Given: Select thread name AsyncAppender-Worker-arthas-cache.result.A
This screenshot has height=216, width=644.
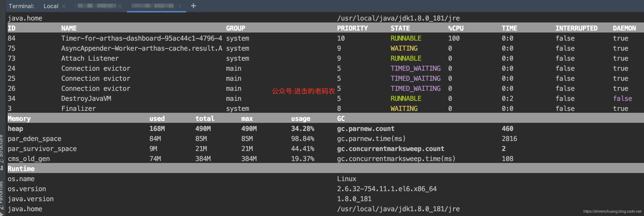Looking at the screenshot, I should coord(141,48).
